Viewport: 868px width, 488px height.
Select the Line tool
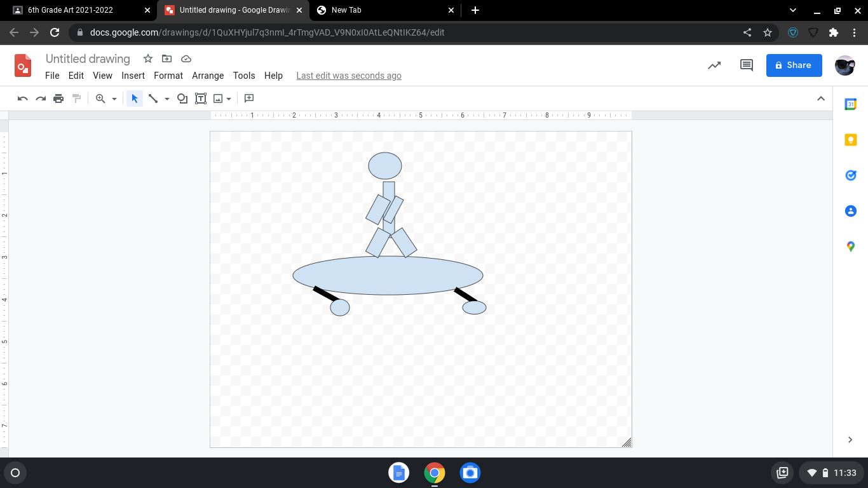153,98
